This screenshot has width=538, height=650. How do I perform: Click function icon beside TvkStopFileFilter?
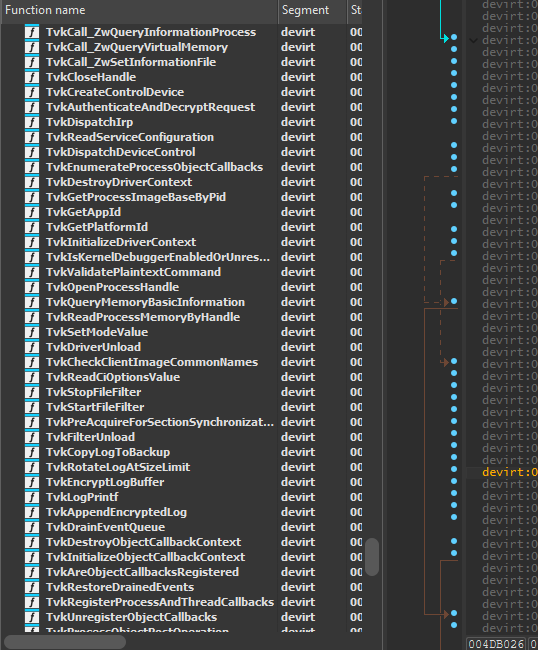(32, 392)
